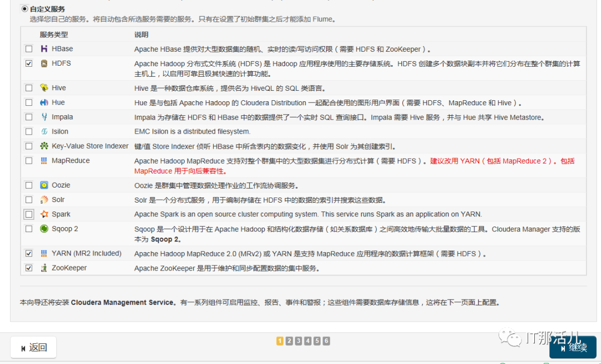The height and width of the screenshot is (364, 601).
Task: Click the Sqoop 2 service icon
Action: pyautogui.click(x=44, y=229)
